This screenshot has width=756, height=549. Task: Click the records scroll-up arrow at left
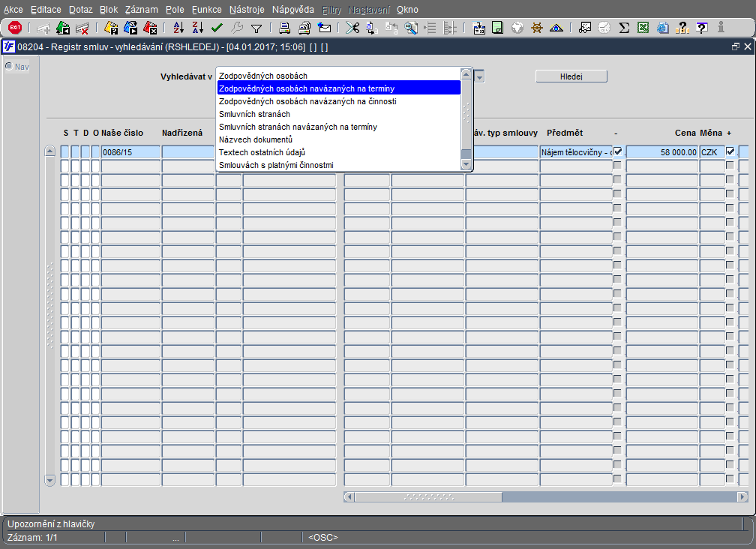click(x=49, y=151)
